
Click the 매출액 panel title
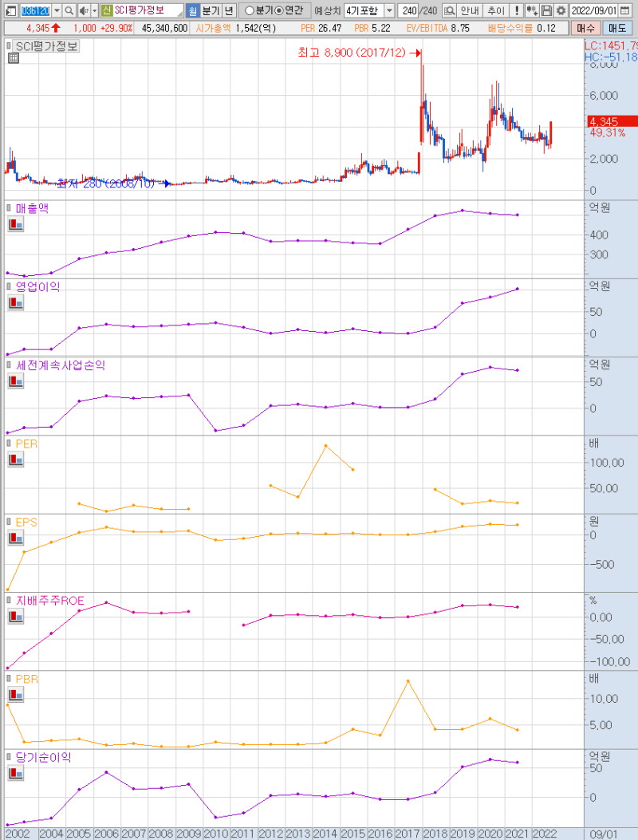(32, 208)
